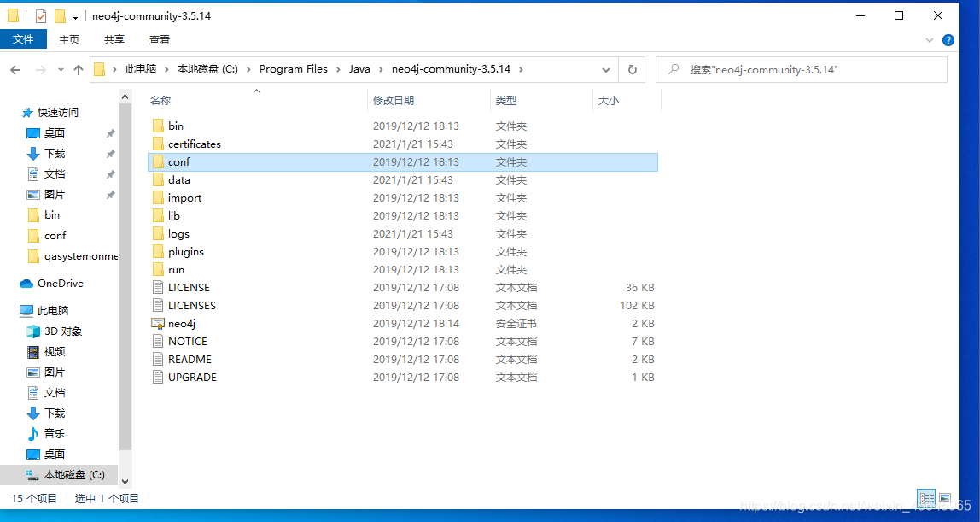Expand chevron after neo4j-community-3.5.14 breadcrumb

522,69
